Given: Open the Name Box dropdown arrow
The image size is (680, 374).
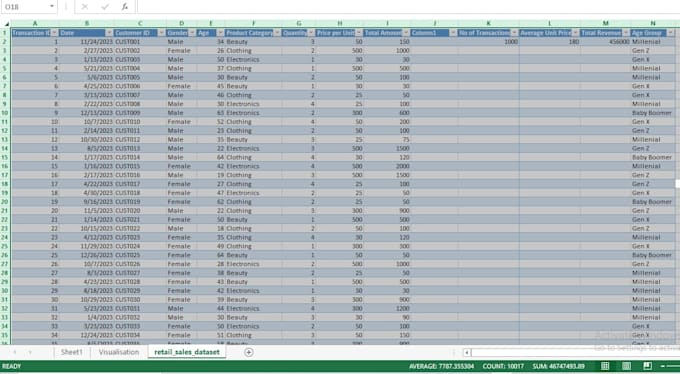Looking at the screenshot, I should pos(52,7).
